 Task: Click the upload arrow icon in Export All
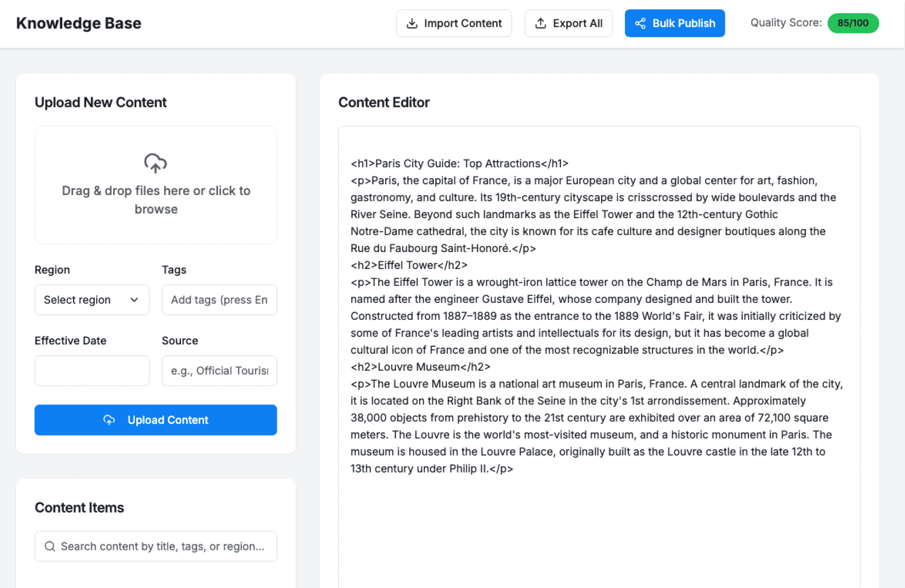pyautogui.click(x=541, y=23)
